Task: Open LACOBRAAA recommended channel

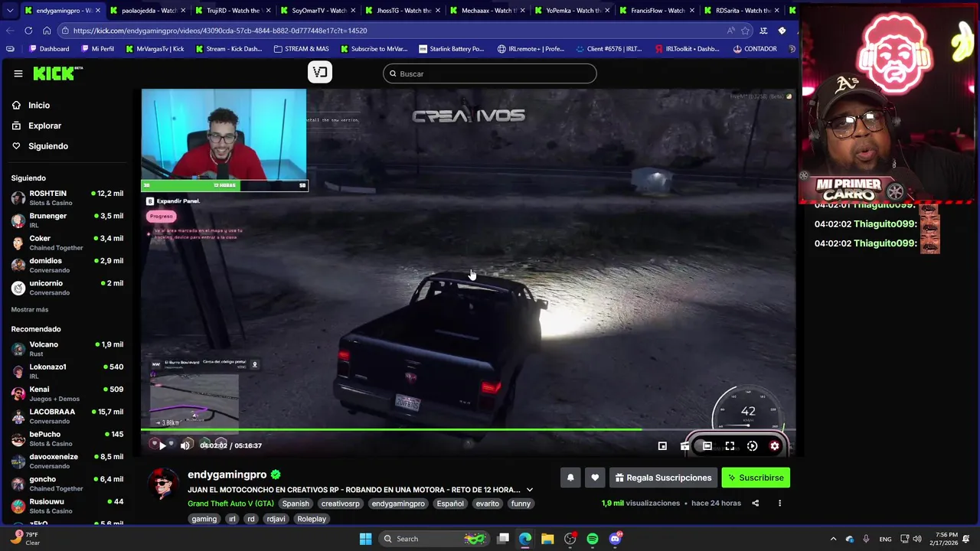Action: pos(67,416)
